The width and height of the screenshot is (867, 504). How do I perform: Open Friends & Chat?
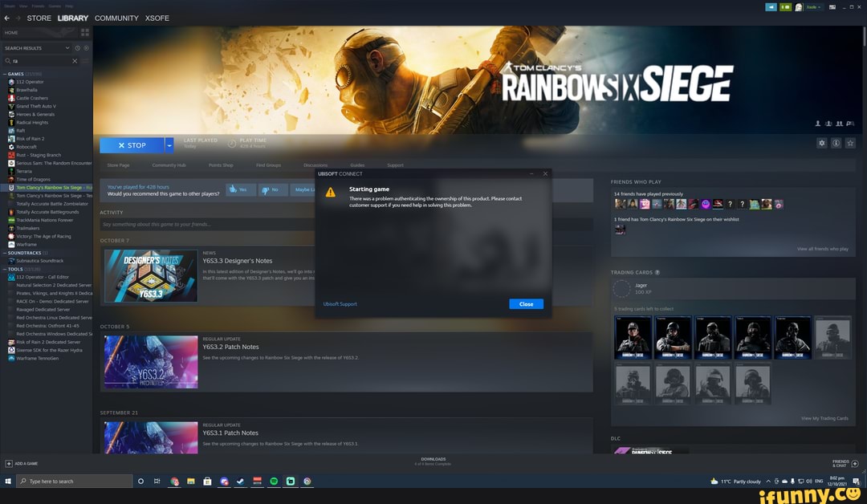coord(846,464)
